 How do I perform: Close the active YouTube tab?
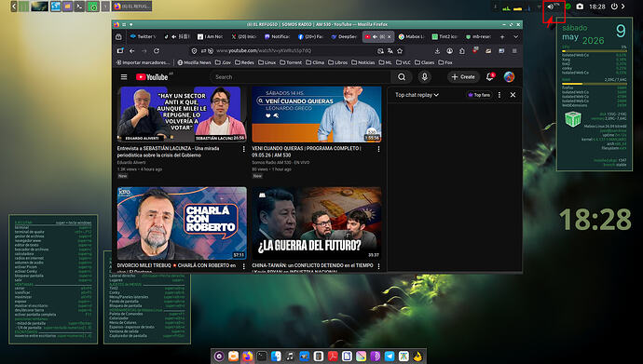click(390, 37)
